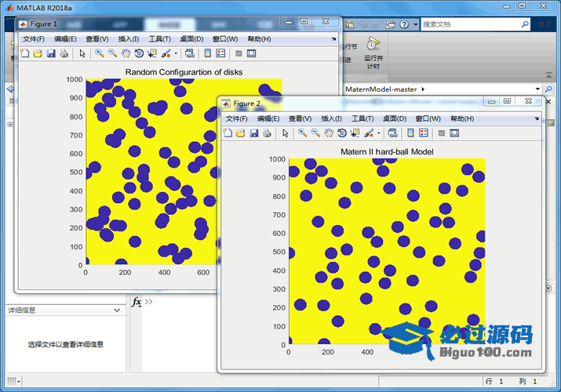Activate Zoom In tool in Figure 2
Image resolution: width=561 pixels, height=392 pixels.
[x=302, y=133]
